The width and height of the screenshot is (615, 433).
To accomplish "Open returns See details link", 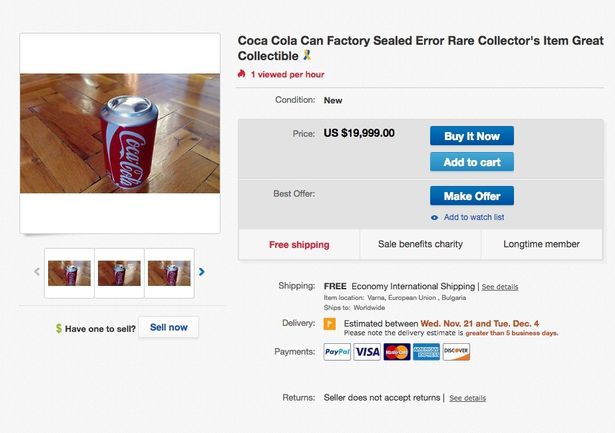I will (x=467, y=398).
